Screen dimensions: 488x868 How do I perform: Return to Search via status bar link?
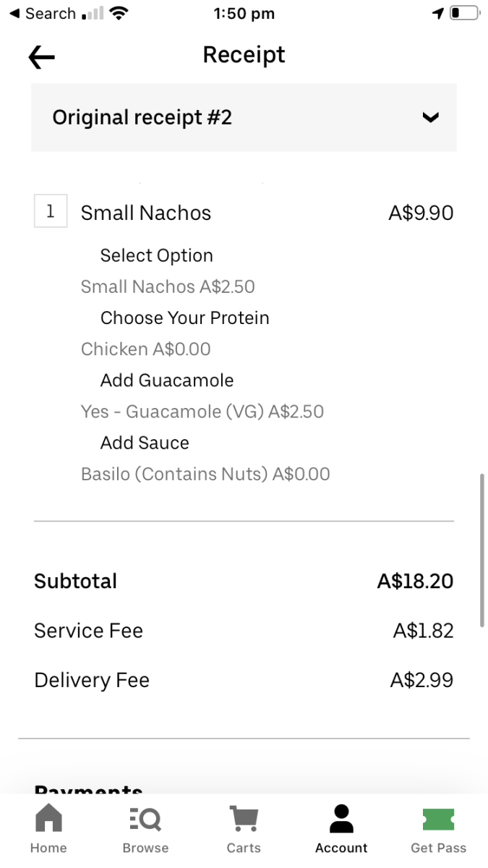43,14
